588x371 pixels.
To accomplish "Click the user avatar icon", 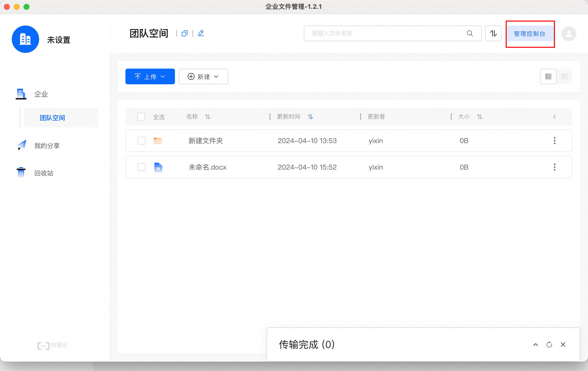I will 569,34.
